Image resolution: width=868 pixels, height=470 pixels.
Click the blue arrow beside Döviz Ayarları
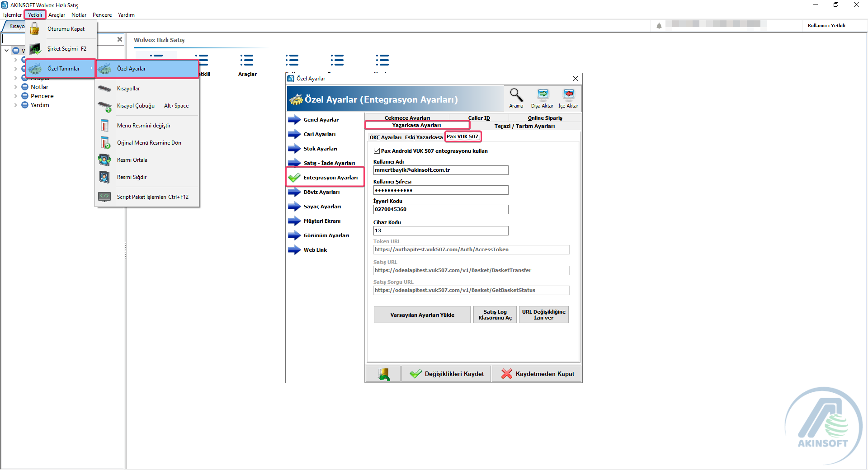(294, 192)
